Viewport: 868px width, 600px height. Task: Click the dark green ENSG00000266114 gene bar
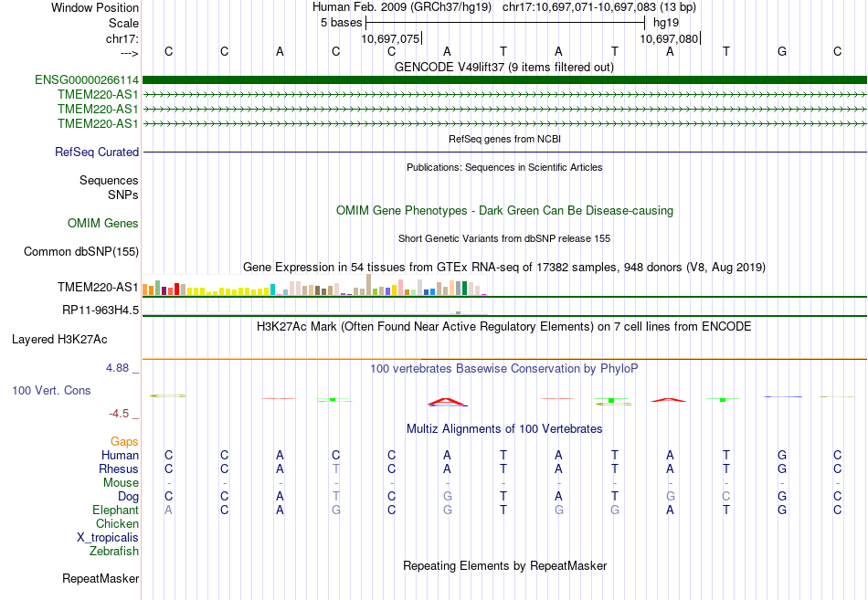tap(504, 80)
